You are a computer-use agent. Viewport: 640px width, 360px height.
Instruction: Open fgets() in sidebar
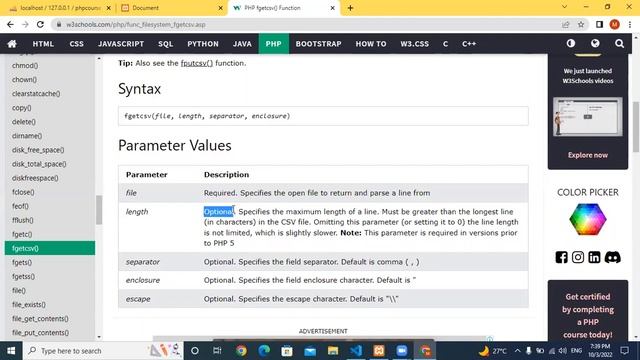coord(22,262)
